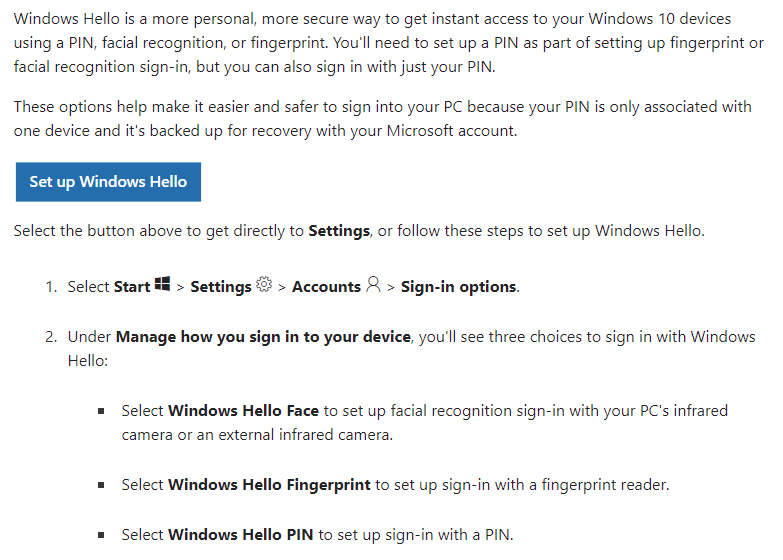Screen dimensions: 783x560
Task: Click the step number 1 marker
Action: click(x=50, y=287)
